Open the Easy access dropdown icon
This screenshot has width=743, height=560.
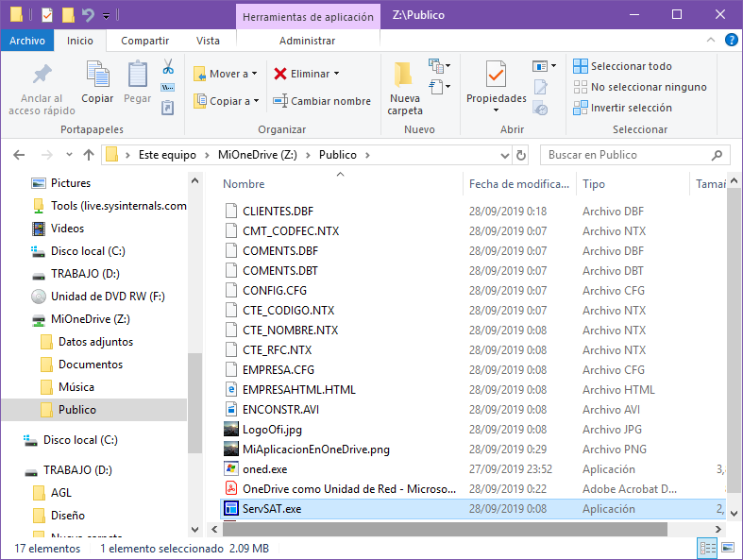point(439,87)
